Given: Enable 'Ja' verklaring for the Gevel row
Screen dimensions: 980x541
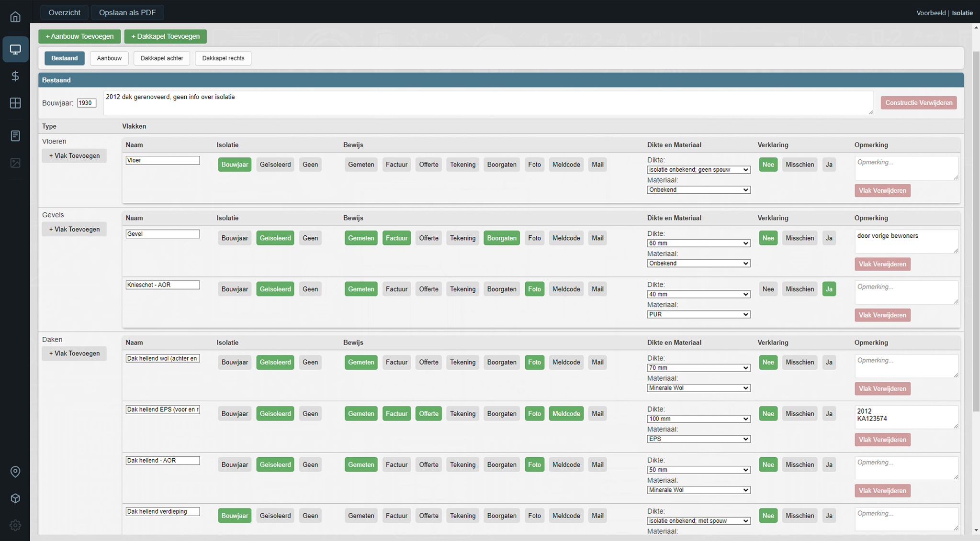Looking at the screenshot, I should coord(829,238).
